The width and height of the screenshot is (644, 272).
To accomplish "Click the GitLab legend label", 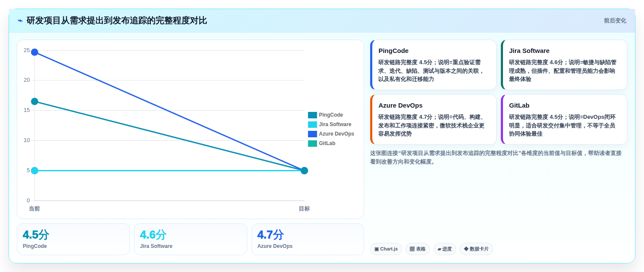I will (327, 143).
